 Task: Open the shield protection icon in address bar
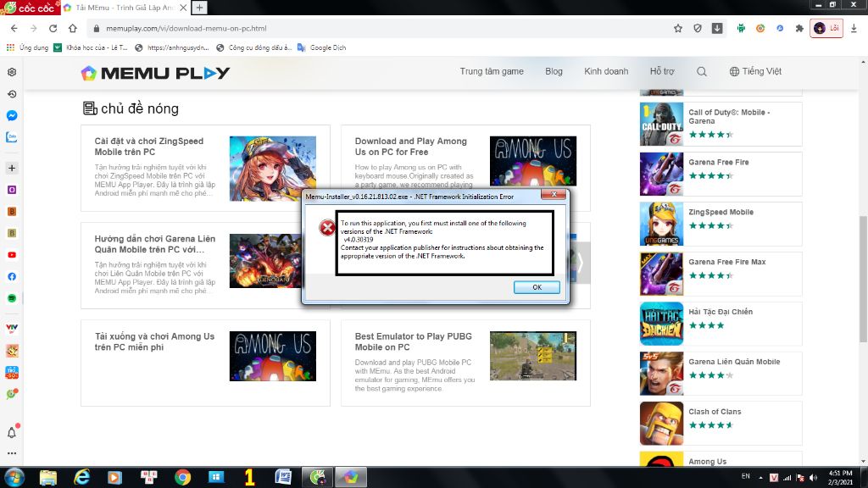(x=698, y=28)
